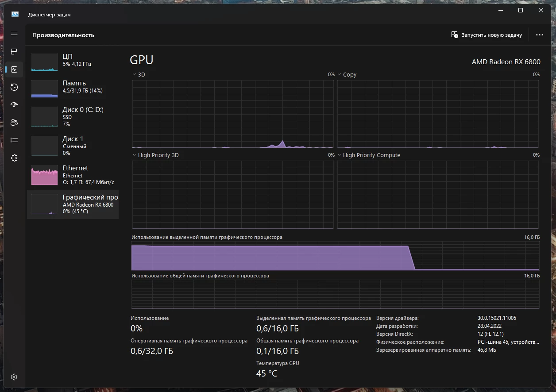
Task: Click the 'AMD Radeon RX 6800' header text
Action: click(506, 62)
